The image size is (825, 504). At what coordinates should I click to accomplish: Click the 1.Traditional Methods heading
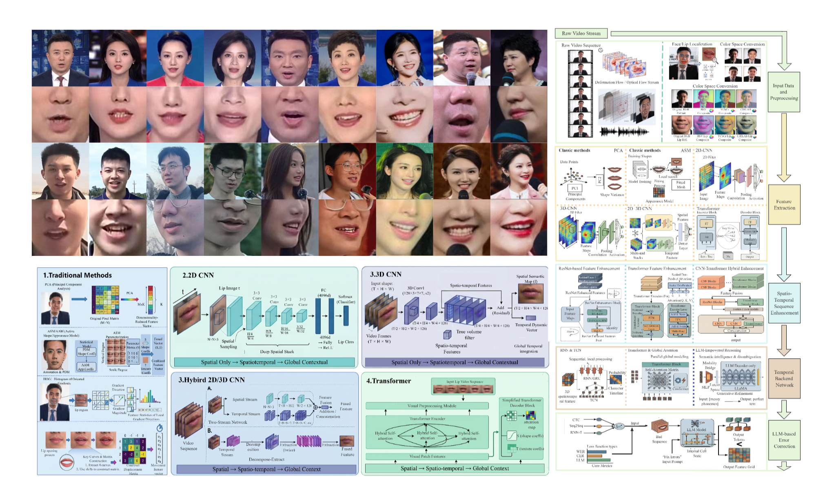[78, 275]
